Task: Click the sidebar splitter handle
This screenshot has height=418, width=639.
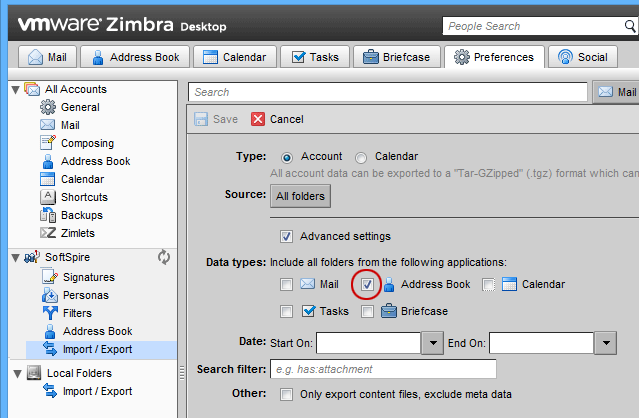Action: 182,372
